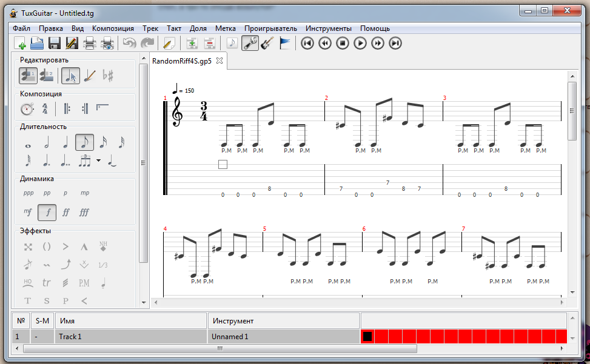
Task: Select the Track 1 row name
Action: (x=130, y=336)
